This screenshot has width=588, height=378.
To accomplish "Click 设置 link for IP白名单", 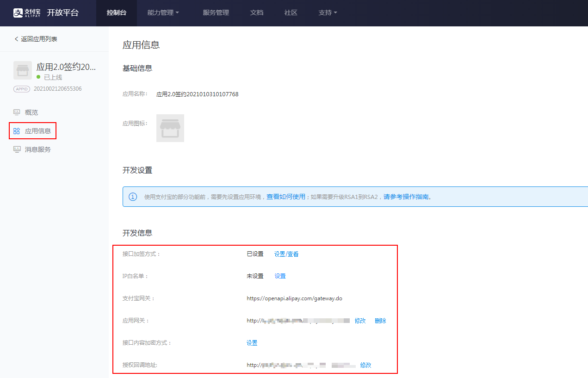I will pos(280,276).
